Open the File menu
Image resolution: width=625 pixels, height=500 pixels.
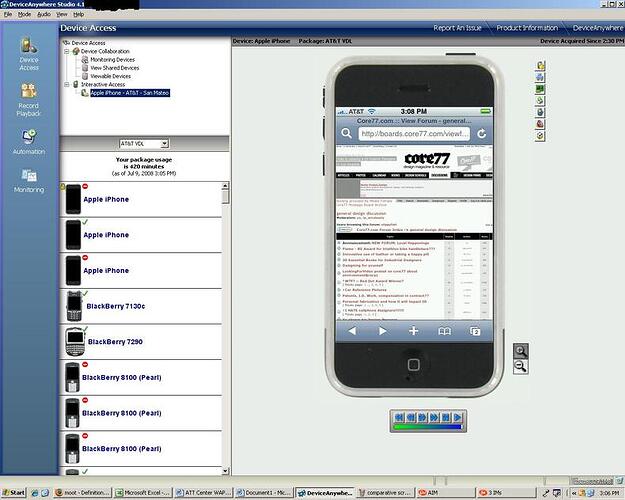(8, 14)
